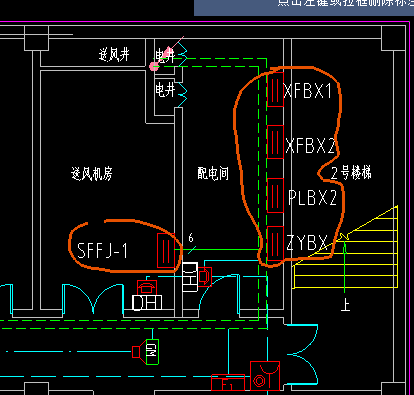
Task: Click the yellow staircase symbol
Action: (x=346, y=247)
